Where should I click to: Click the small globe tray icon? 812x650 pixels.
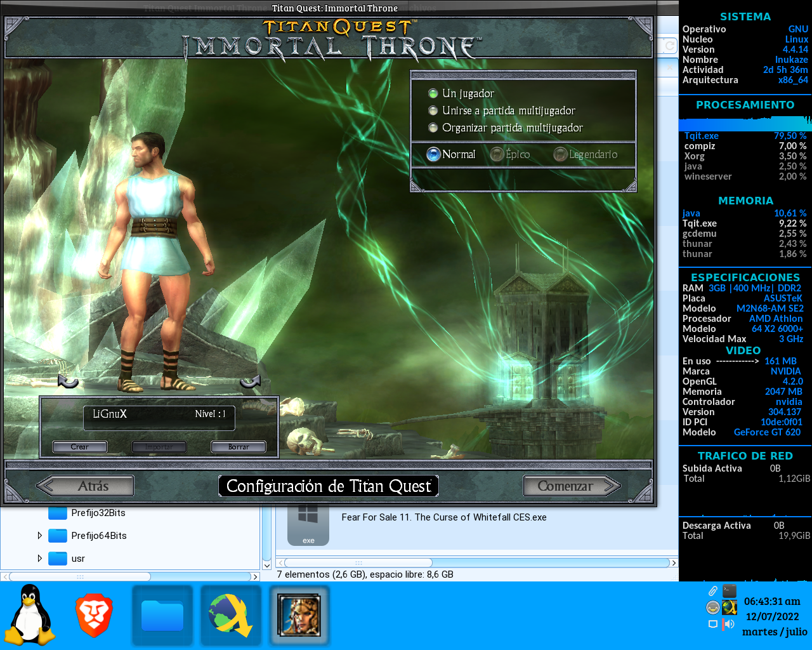tap(730, 607)
